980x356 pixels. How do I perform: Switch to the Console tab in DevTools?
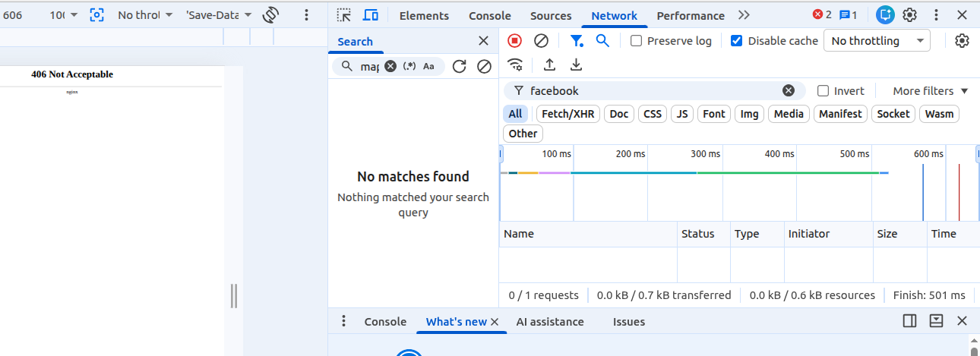click(489, 15)
